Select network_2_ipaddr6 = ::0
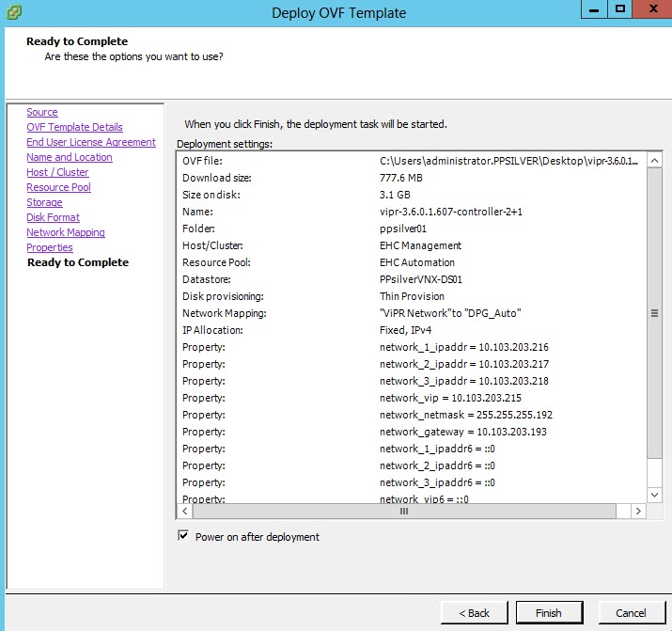672x631 pixels. coord(437,465)
